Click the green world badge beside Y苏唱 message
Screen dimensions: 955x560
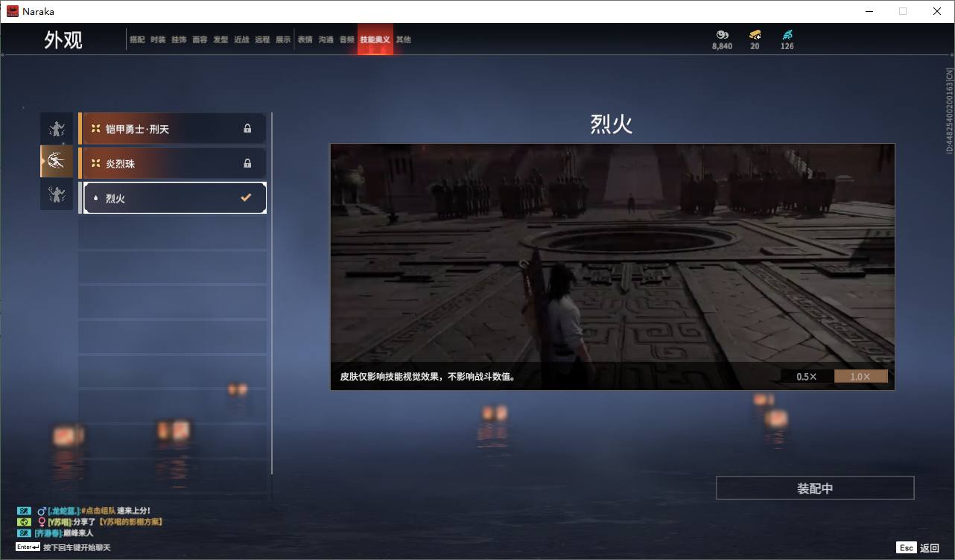point(24,522)
